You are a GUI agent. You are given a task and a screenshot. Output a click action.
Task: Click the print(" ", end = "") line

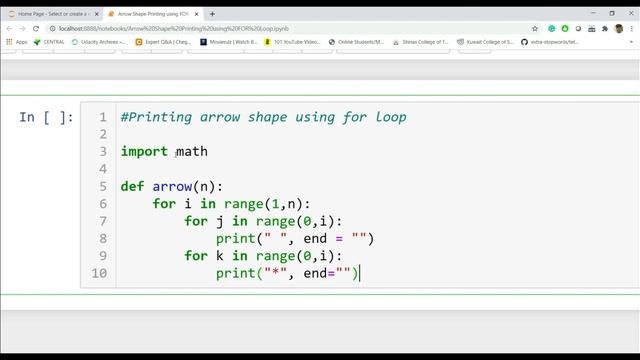click(295, 238)
